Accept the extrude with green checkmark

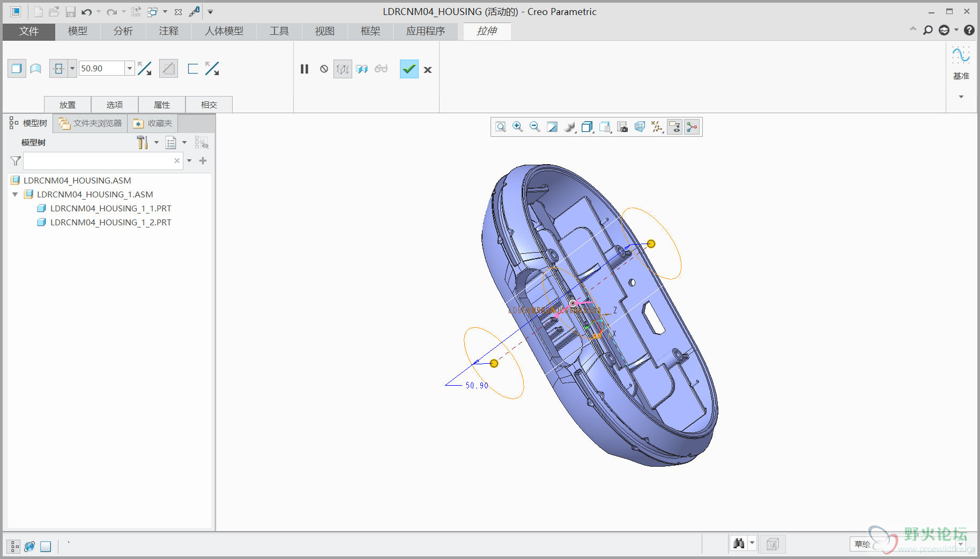[409, 69]
